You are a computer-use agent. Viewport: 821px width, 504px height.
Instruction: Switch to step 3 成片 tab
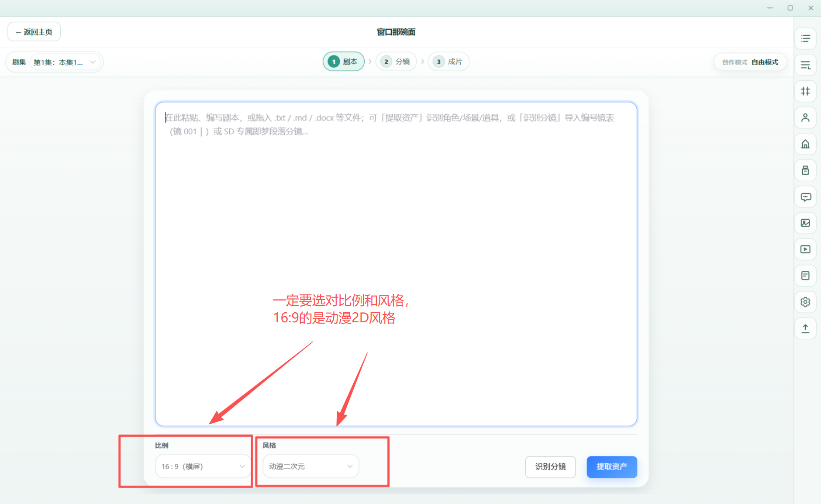[x=448, y=62]
